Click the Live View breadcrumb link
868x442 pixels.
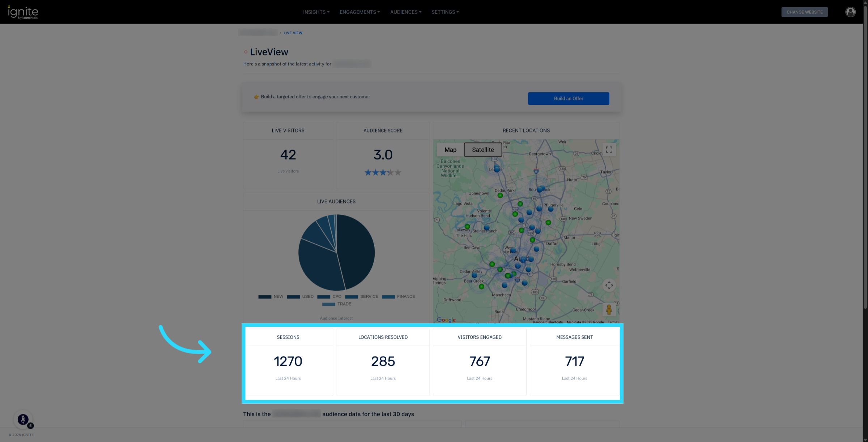point(293,33)
